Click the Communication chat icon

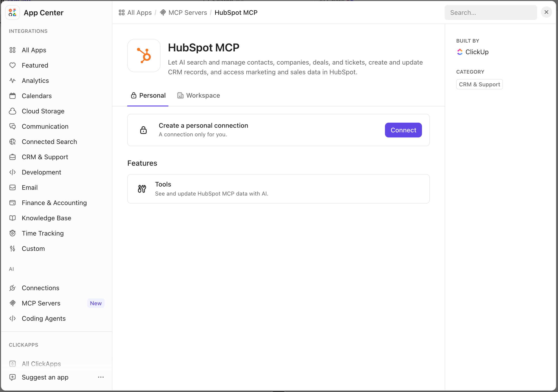click(12, 126)
